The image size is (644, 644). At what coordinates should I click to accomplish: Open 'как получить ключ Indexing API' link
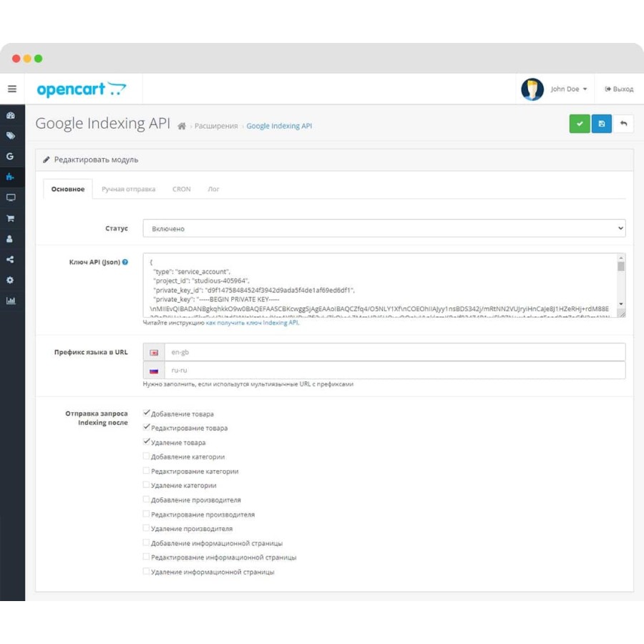[253, 323]
